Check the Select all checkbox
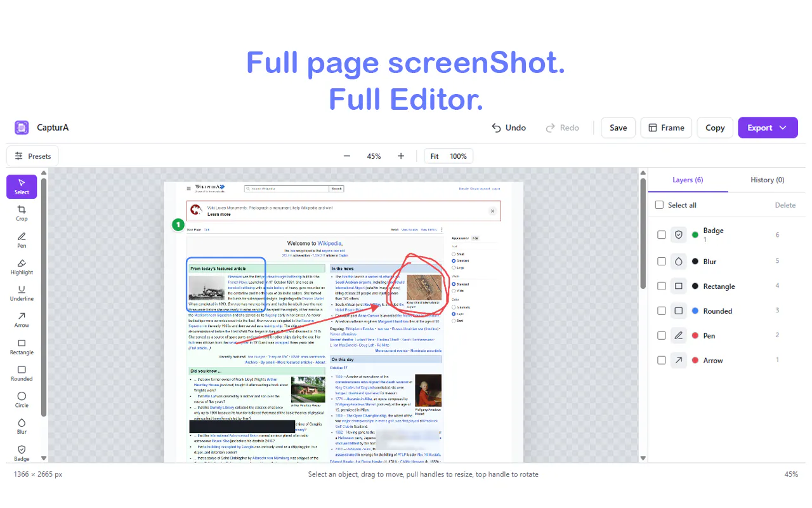812x508 pixels. pyautogui.click(x=659, y=205)
